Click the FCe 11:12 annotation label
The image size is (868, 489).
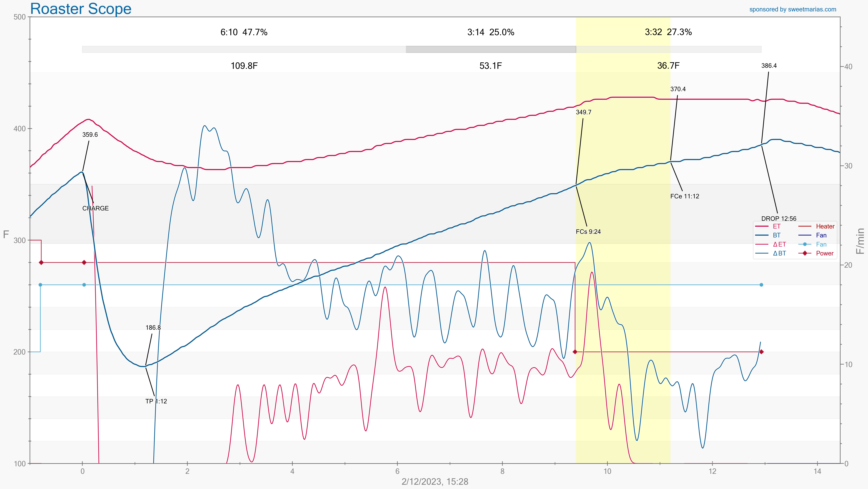(684, 196)
